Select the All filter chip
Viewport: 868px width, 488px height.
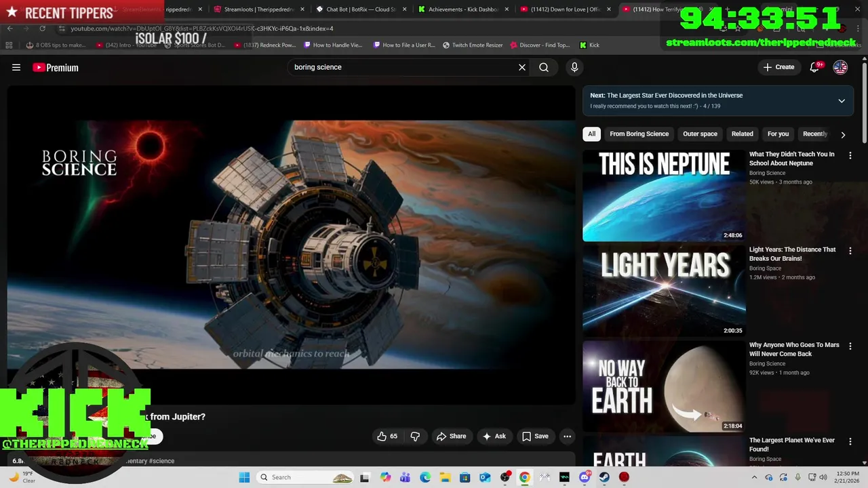pyautogui.click(x=591, y=134)
